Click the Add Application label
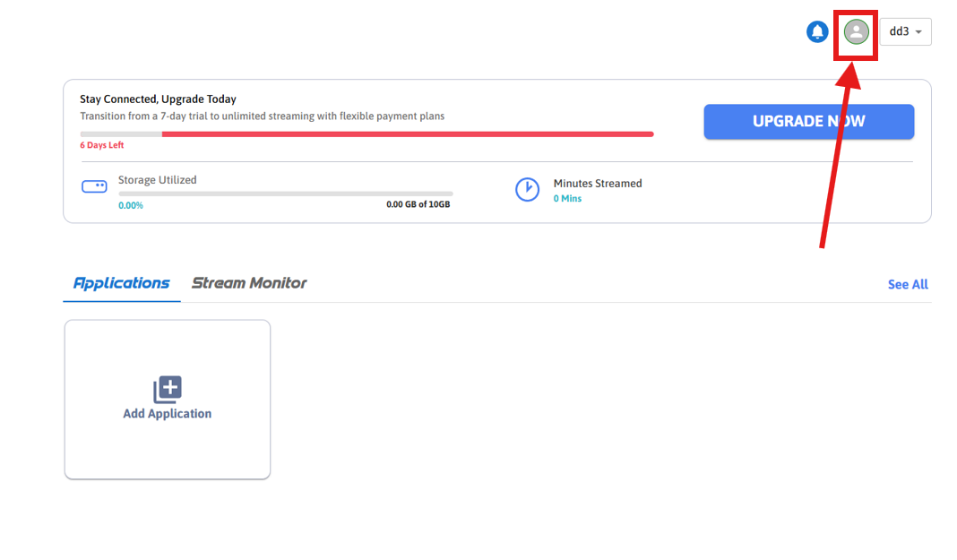This screenshot has height=560, width=957. pos(168,414)
